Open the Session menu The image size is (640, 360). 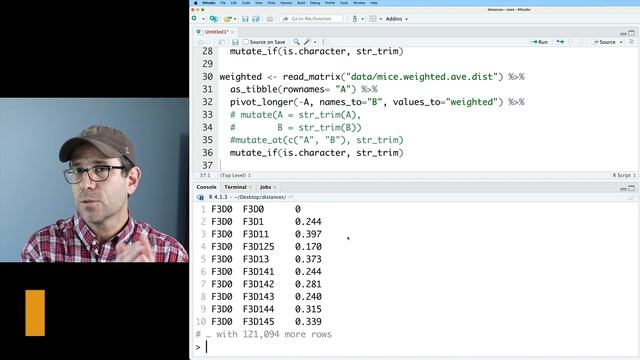pos(286,3)
